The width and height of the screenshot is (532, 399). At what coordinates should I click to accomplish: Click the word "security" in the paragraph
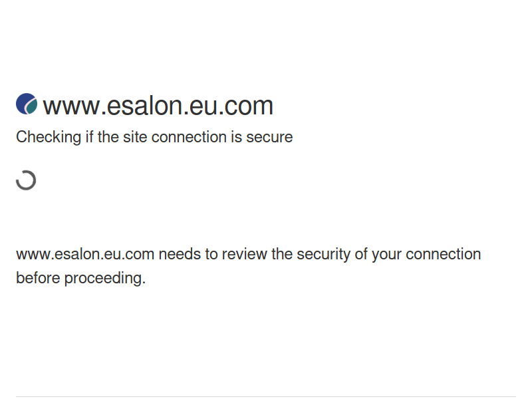click(x=325, y=255)
